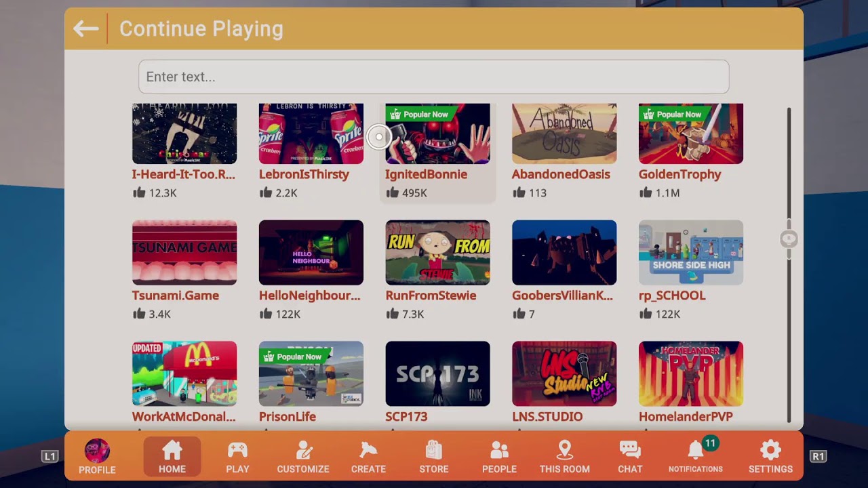
Task: Open the Shore Side High thumbnail
Action: tap(691, 252)
